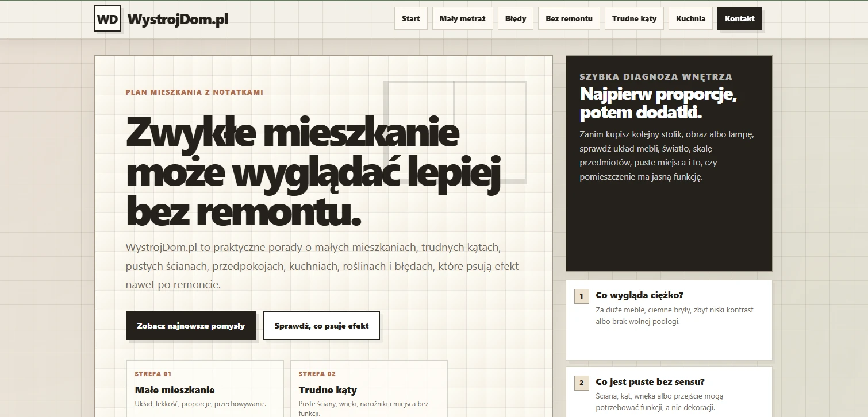Click heading Najpierw proporcje, potem dodatki.
This screenshot has height=417, width=868.
pyautogui.click(x=658, y=103)
